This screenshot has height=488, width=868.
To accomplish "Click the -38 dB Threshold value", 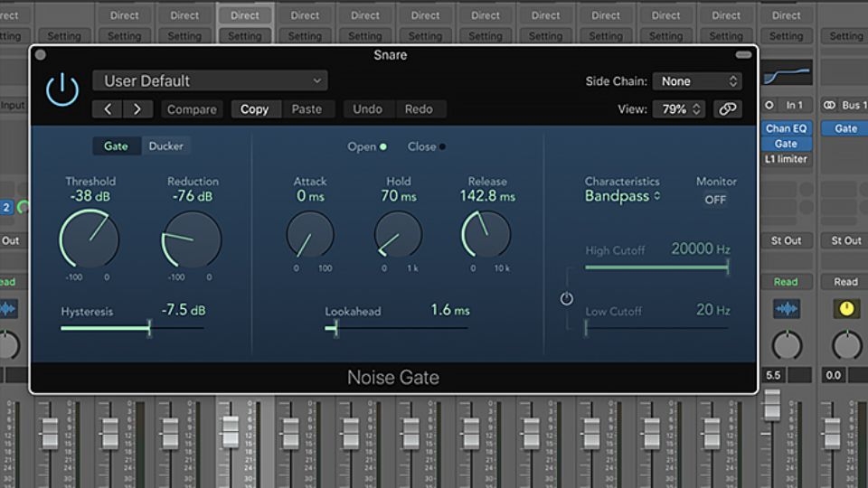I will click(90, 196).
